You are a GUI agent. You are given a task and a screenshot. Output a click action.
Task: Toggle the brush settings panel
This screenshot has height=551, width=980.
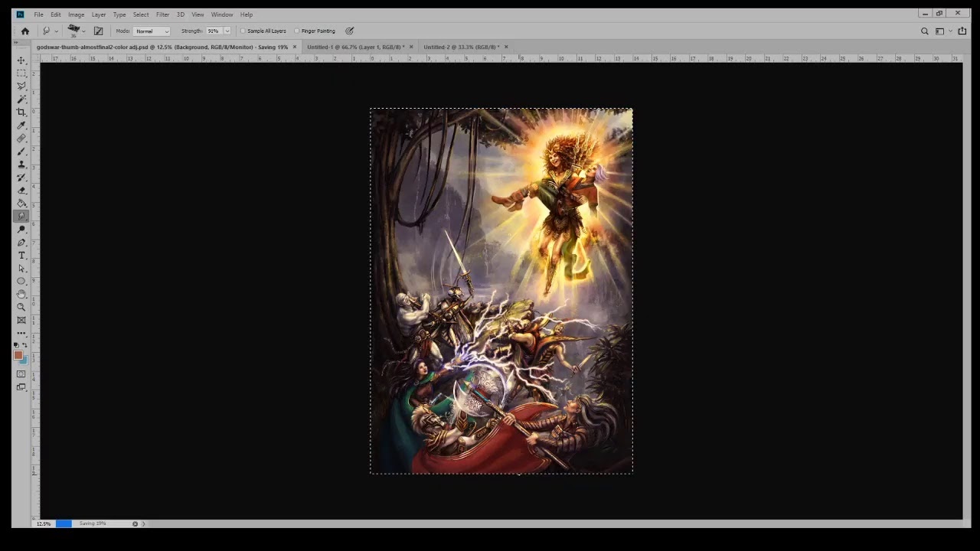point(98,31)
